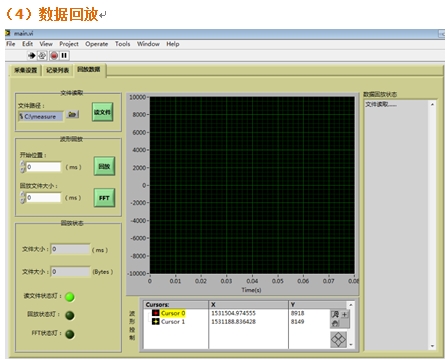Click the green 回放 button
The height and width of the screenshot is (360, 446).
104,166
